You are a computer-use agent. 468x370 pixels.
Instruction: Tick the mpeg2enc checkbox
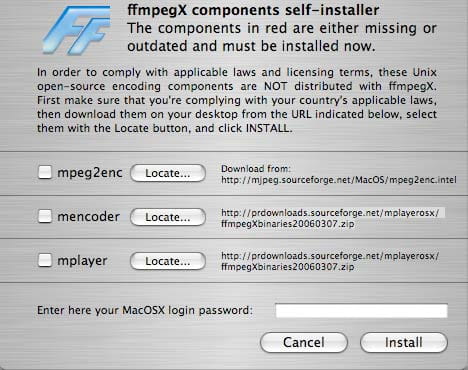click(x=45, y=172)
